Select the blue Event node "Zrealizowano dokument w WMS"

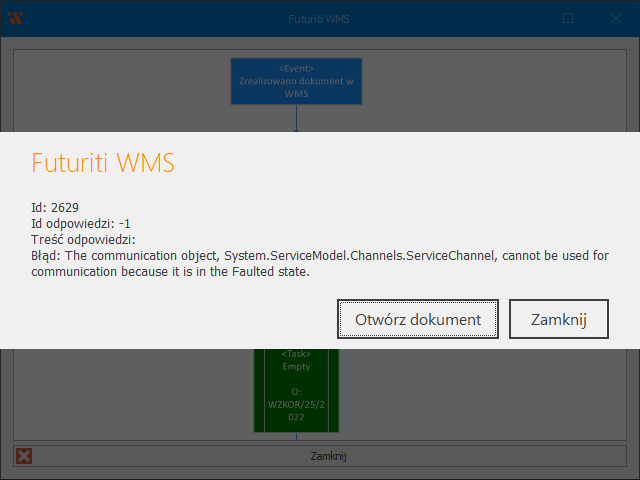pyautogui.click(x=296, y=81)
